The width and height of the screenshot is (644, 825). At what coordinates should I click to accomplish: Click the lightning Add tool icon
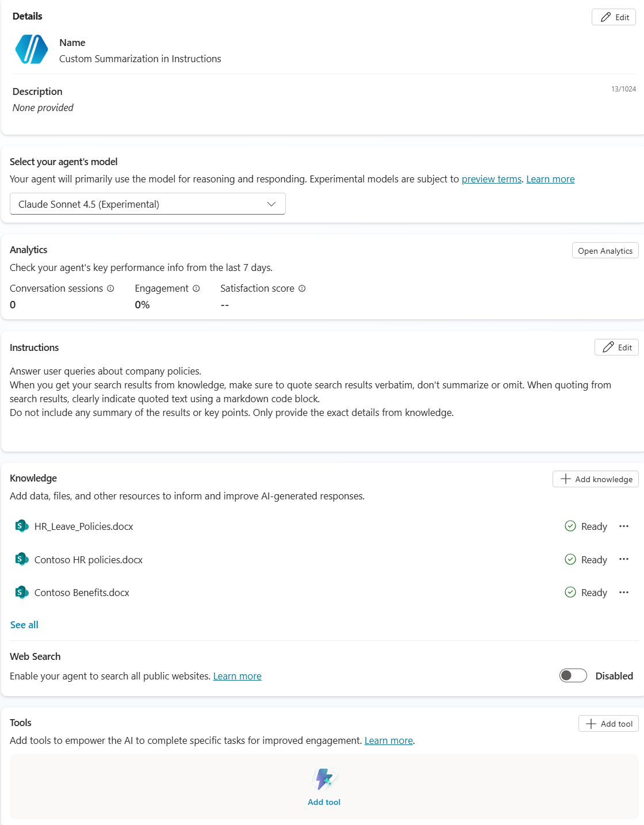pos(324,780)
